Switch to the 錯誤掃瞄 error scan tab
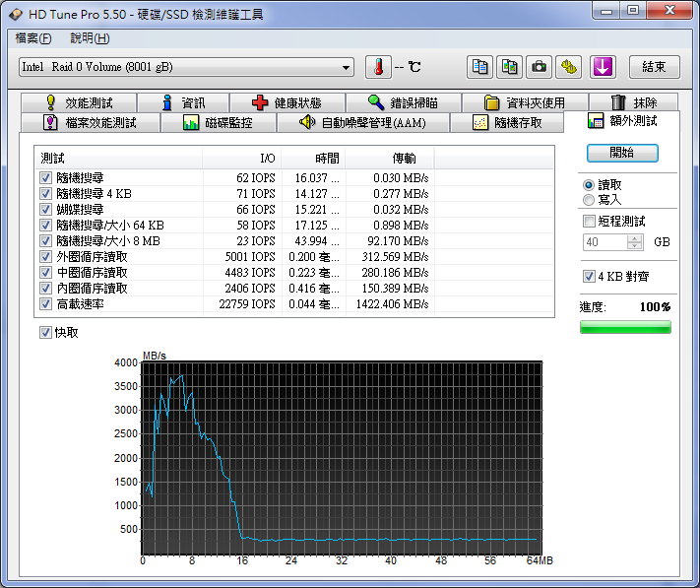 click(403, 102)
